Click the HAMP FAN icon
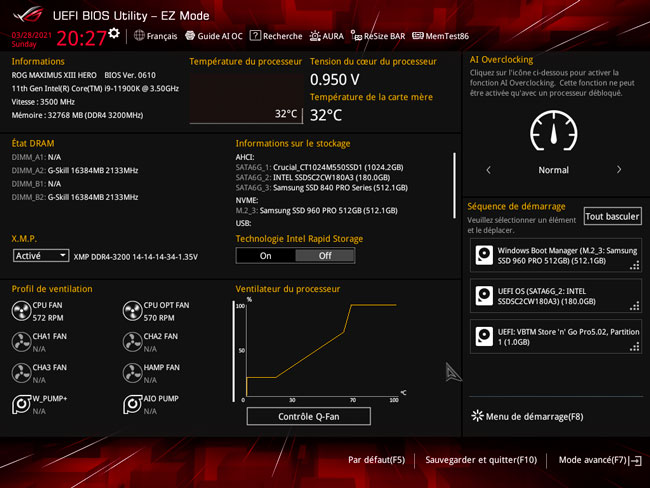 coord(132,373)
